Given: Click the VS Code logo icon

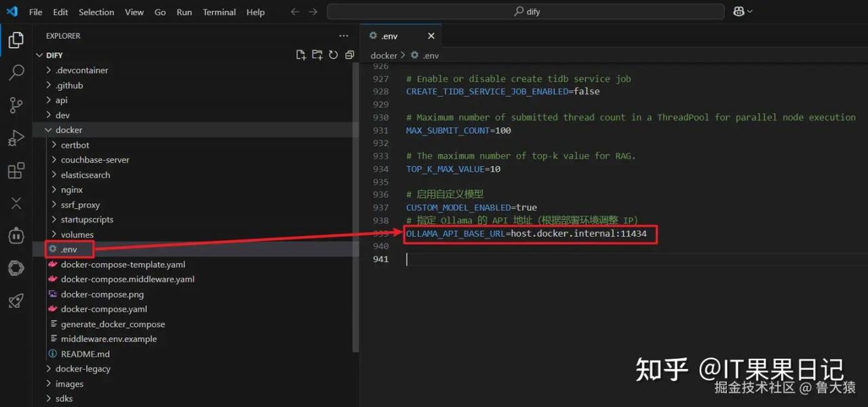Looking at the screenshot, I should pyautogui.click(x=12, y=12).
